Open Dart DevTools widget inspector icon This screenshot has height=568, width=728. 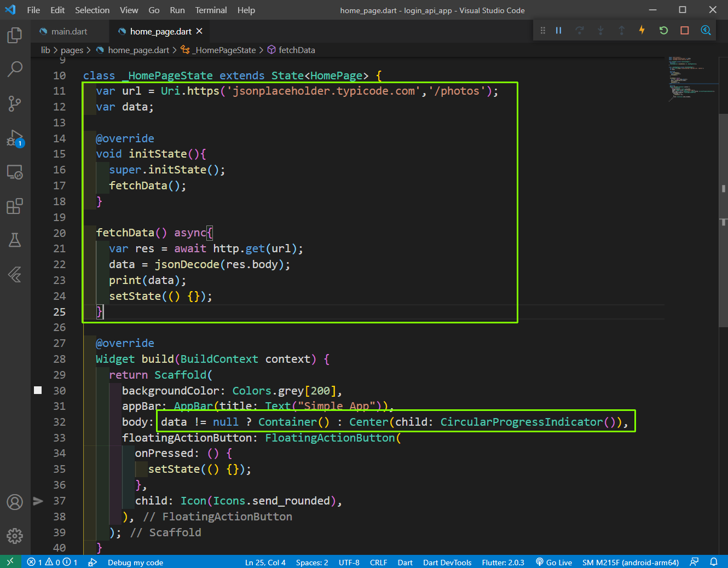[x=706, y=31]
